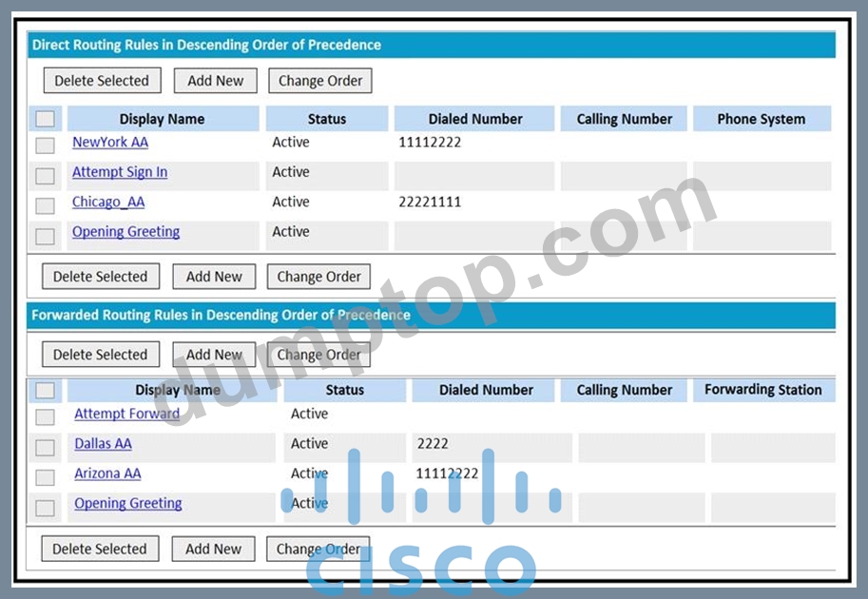This screenshot has width=868, height=599.
Task: Open the NewYork AA routing rule
Action: 110,143
